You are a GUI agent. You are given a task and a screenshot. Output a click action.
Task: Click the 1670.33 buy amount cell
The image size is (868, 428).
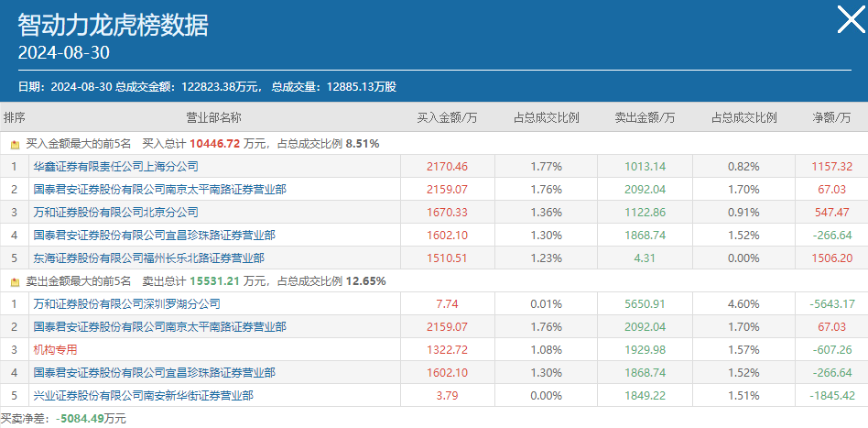448,213
